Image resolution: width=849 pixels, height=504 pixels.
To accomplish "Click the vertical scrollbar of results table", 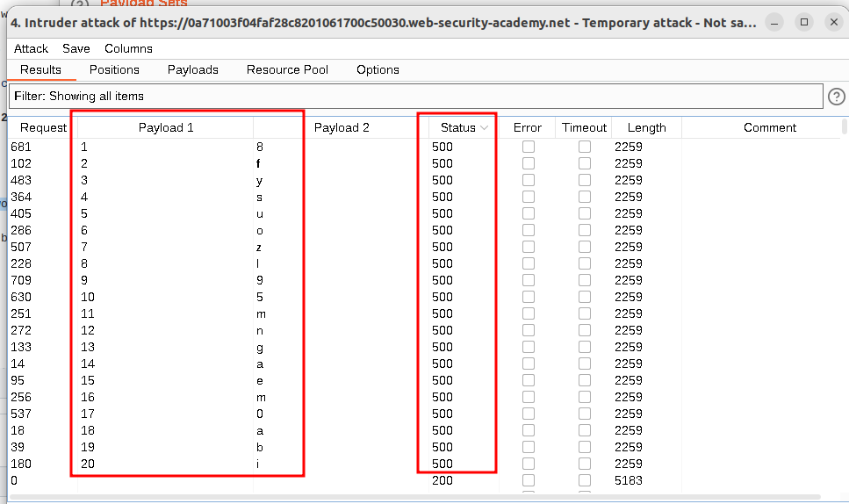I will tap(845, 128).
